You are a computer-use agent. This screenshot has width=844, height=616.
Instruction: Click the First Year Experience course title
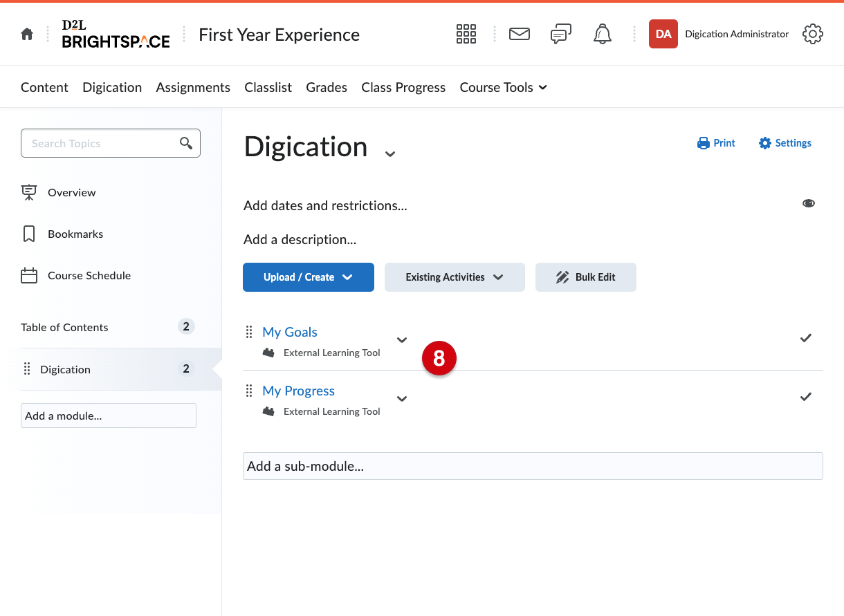[x=279, y=35]
